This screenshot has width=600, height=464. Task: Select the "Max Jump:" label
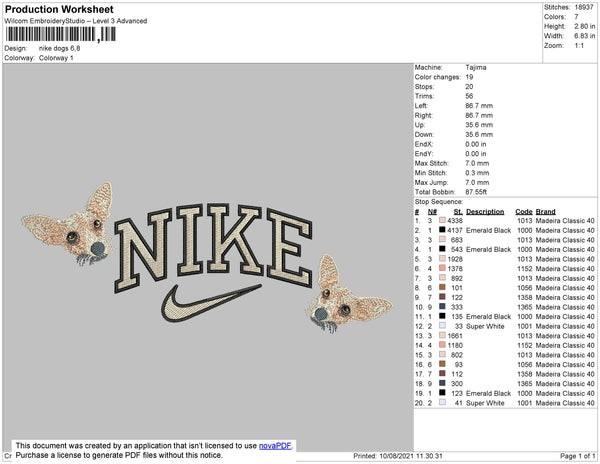(431, 182)
